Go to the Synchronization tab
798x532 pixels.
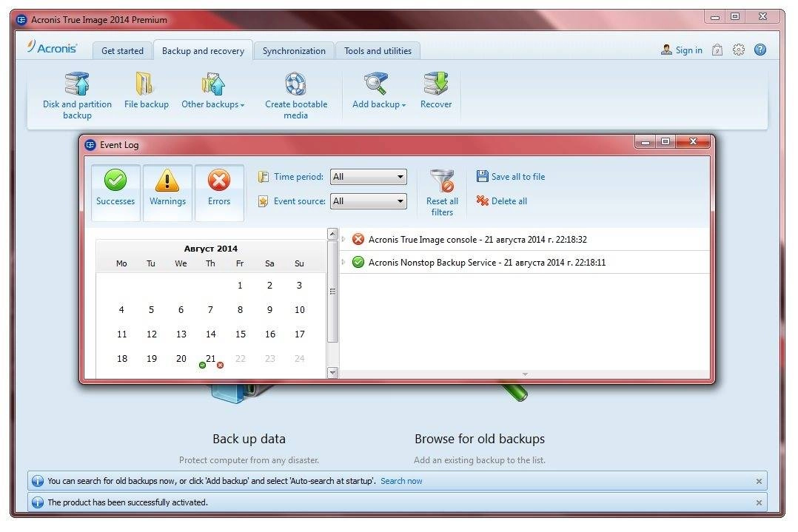[294, 51]
